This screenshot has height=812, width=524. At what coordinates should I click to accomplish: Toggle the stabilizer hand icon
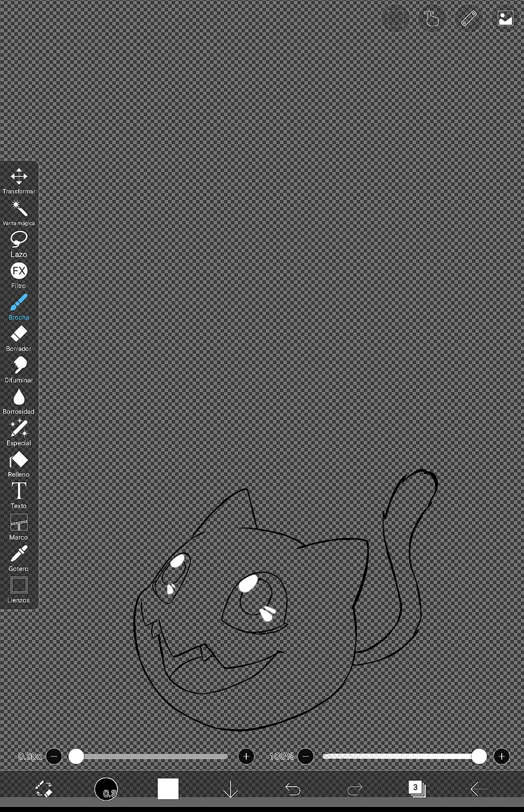click(x=432, y=18)
